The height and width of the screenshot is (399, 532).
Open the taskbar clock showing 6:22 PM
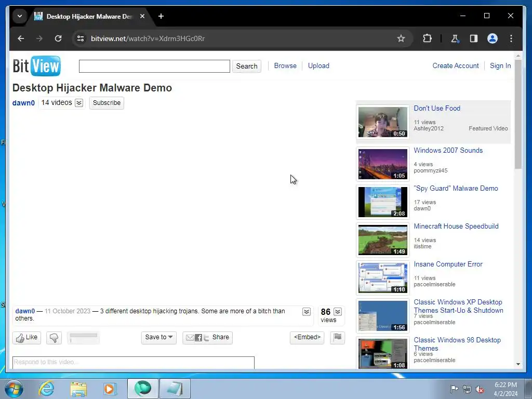(x=506, y=389)
